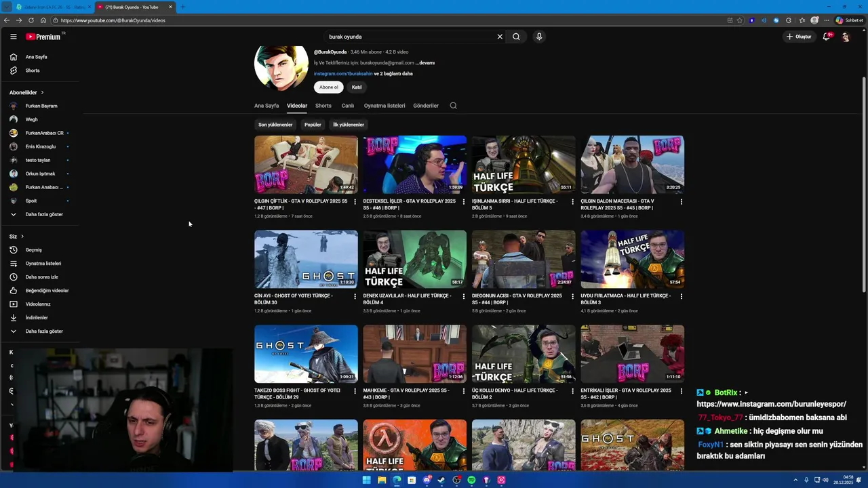This screenshot has height=488, width=868.
Task: Run search with the magnifier button
Action: [516, 37]
